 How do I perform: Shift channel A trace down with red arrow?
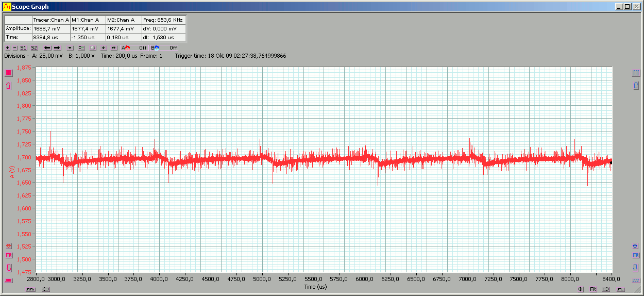point(8,268)
